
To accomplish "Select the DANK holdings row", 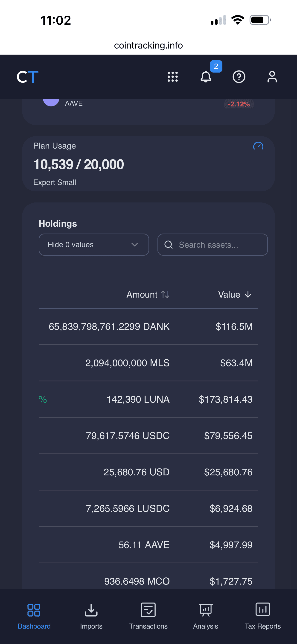I will click(x=148, y=327).
